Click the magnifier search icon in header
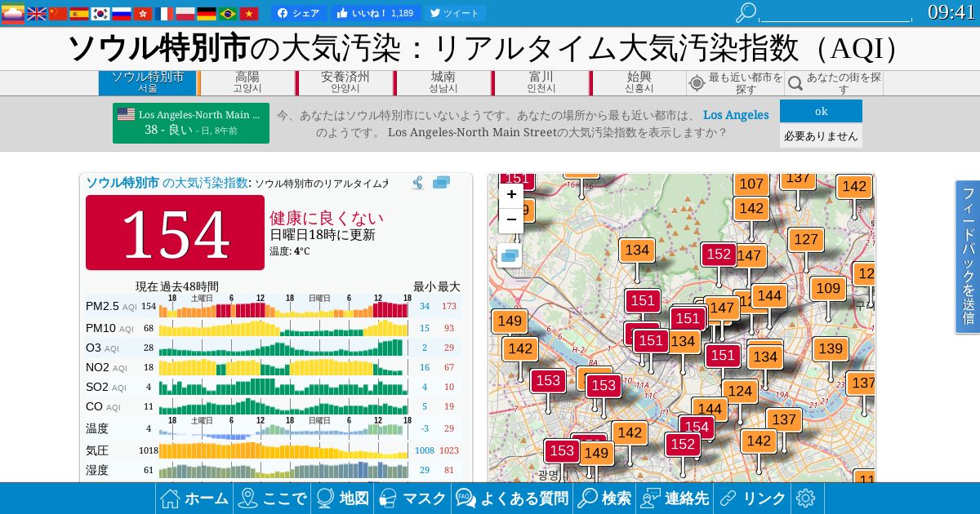 746,12
